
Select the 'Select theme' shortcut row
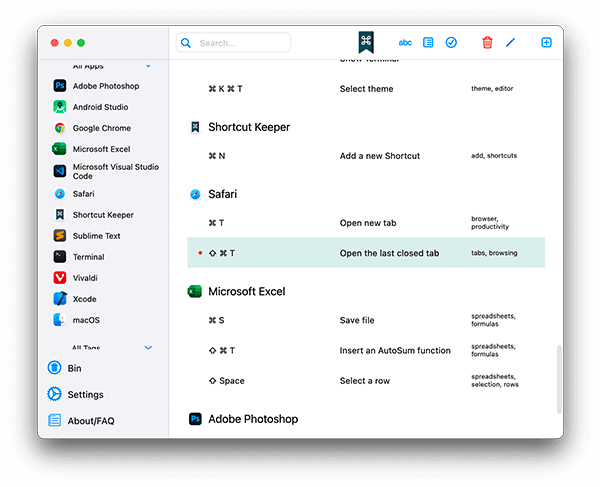(x=366, y=89)
